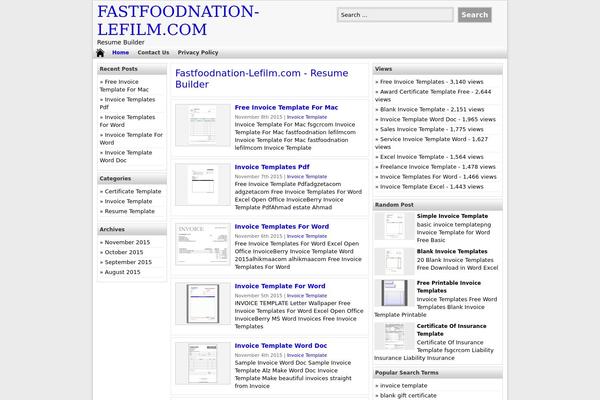Screen dimensions: 600x400
Task: Click the Free Invoice Template For Mac thumbnail
Action: point(203,125)
